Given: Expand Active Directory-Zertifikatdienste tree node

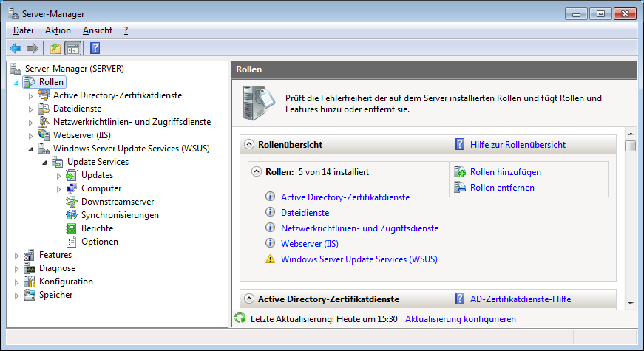Looking at the screenshot, I should 31,96.
